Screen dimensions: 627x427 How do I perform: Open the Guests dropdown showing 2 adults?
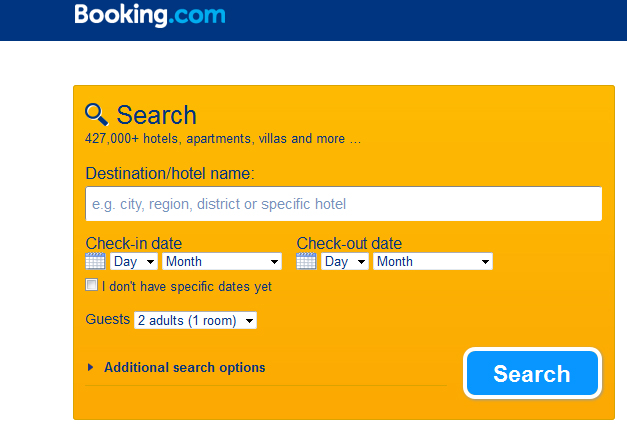point(196,321)
